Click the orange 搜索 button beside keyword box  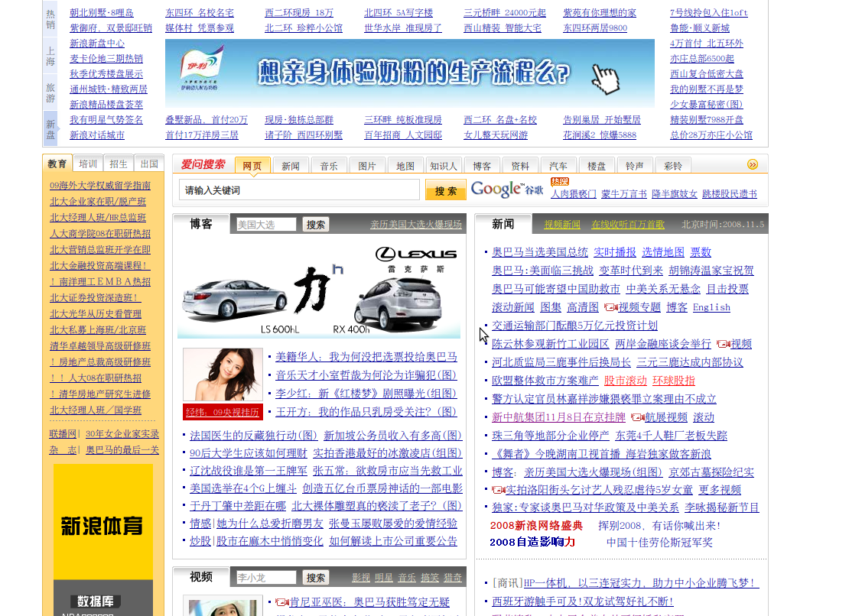(x=446, y=190)
